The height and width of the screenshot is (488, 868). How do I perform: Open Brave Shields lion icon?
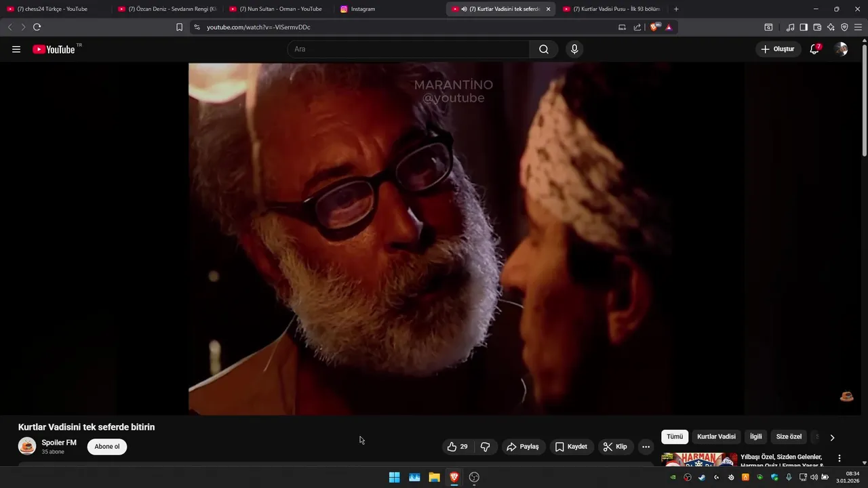[654, 27]
